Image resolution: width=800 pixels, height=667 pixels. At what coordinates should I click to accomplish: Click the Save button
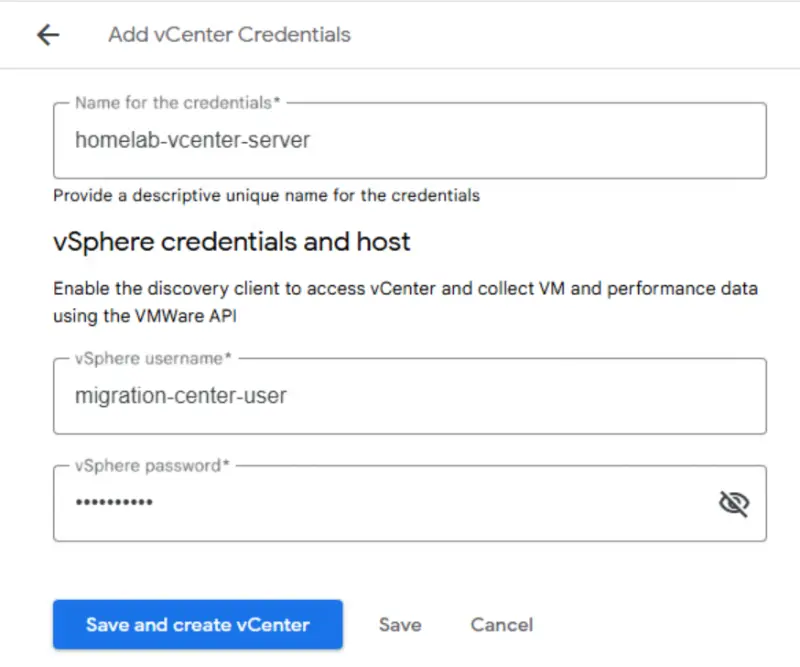(x=399, y=624)
